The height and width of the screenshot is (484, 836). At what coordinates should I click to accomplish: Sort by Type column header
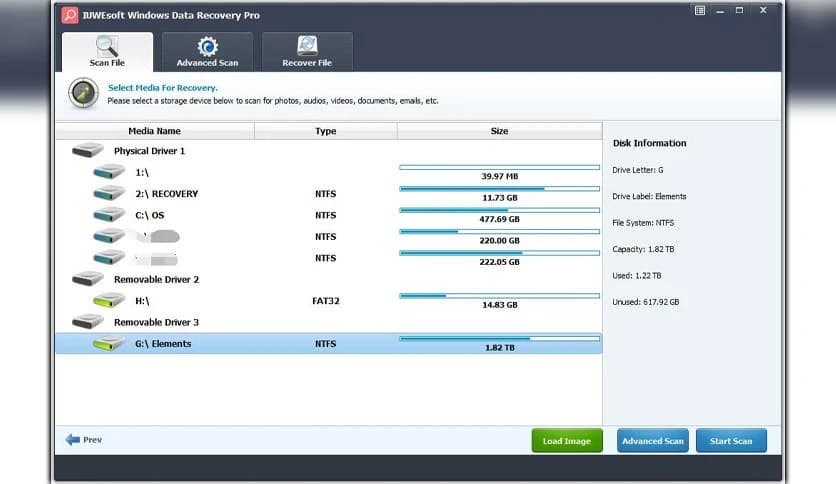(x=326, y=131)
